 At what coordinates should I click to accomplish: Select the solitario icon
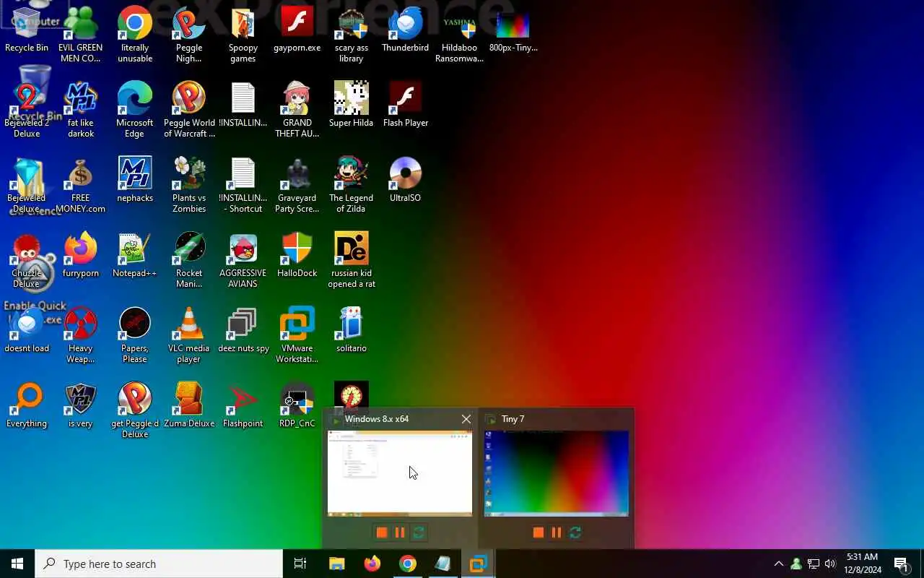pos(352,329)
